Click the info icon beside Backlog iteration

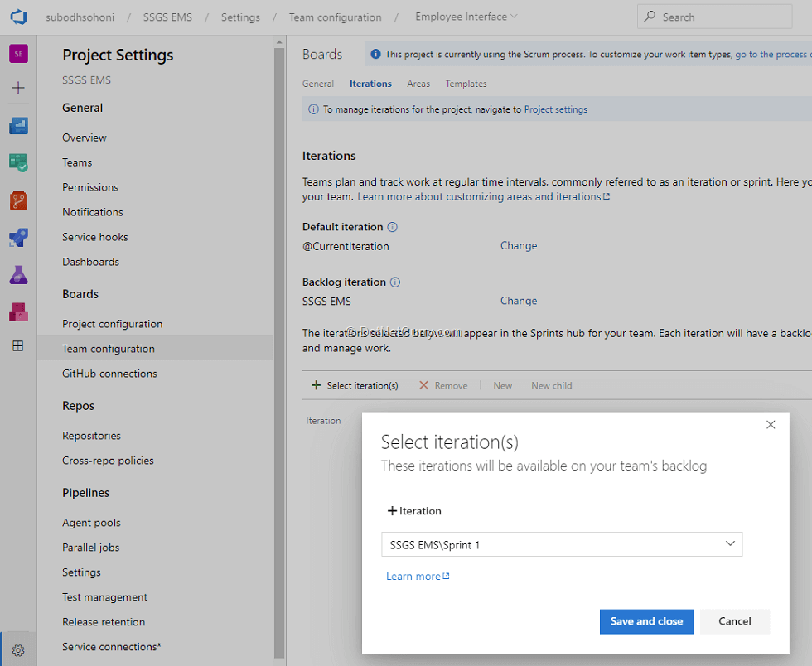(x=395, y=282)
